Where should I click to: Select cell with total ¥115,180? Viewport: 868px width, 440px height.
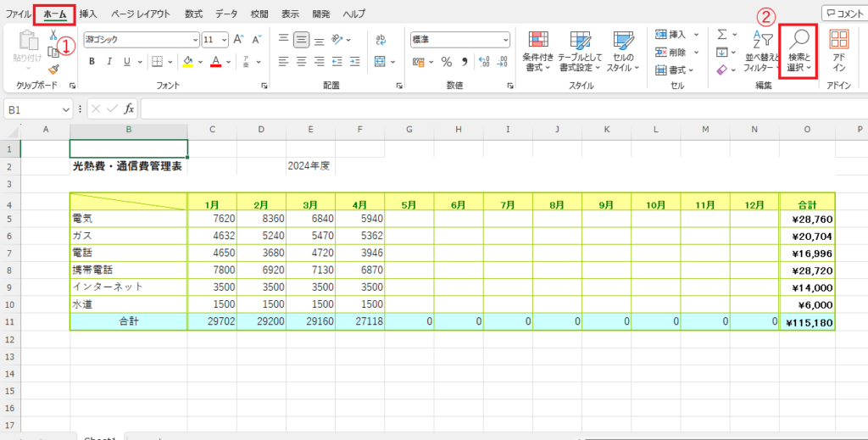807,322
